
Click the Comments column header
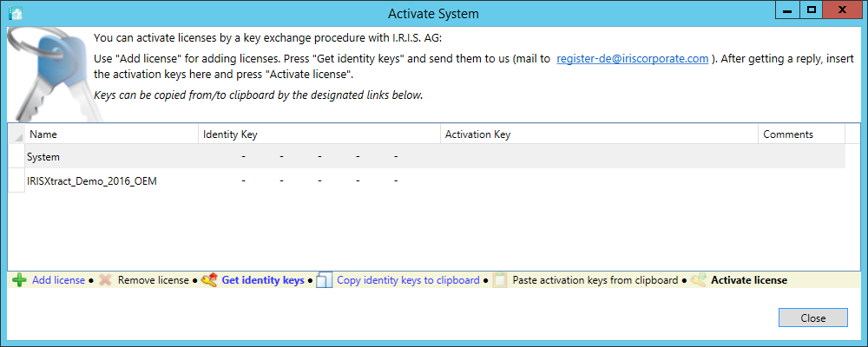800,134
